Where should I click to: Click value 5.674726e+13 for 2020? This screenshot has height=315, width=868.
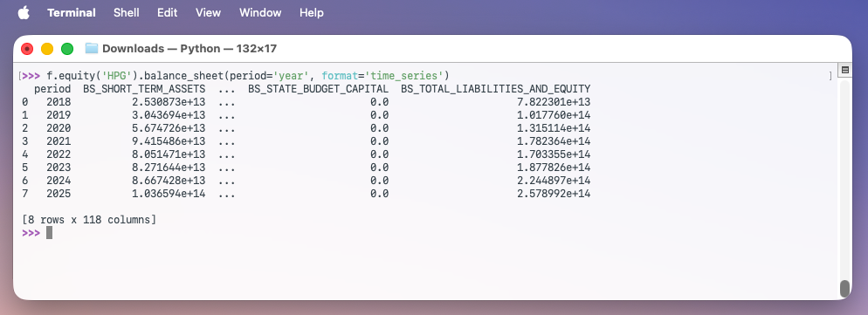169,128
